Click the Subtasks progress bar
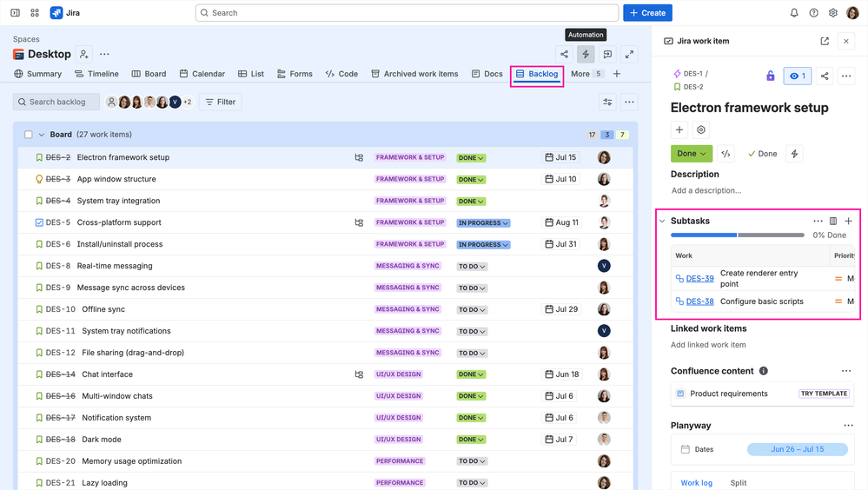Screen dimensions: 868x490 pos(738,235)
